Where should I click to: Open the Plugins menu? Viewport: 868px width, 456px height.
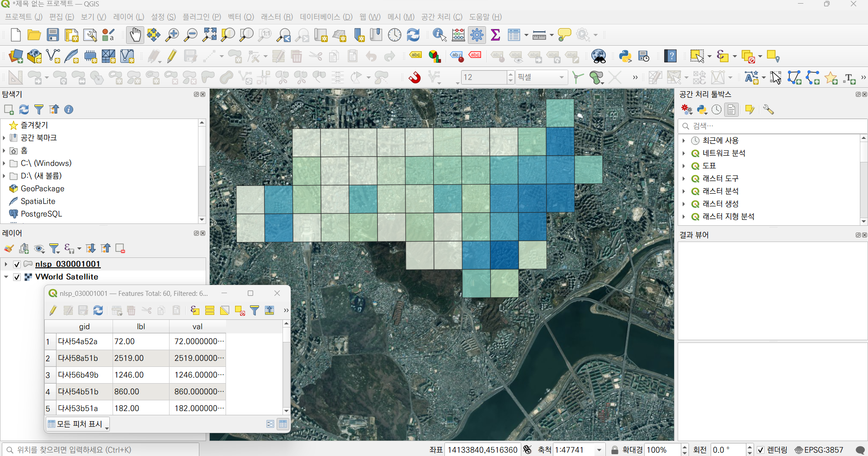(202, 17)
